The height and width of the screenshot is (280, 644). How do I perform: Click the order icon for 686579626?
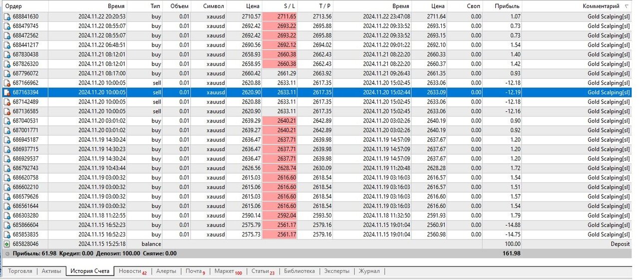click(x=7, y=197)
